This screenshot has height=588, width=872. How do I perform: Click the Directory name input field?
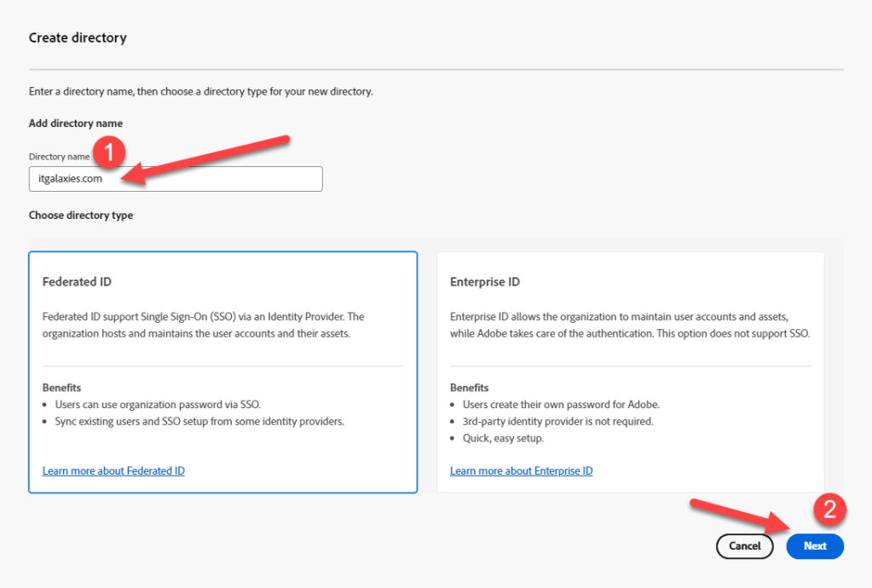tap(222, 179)
